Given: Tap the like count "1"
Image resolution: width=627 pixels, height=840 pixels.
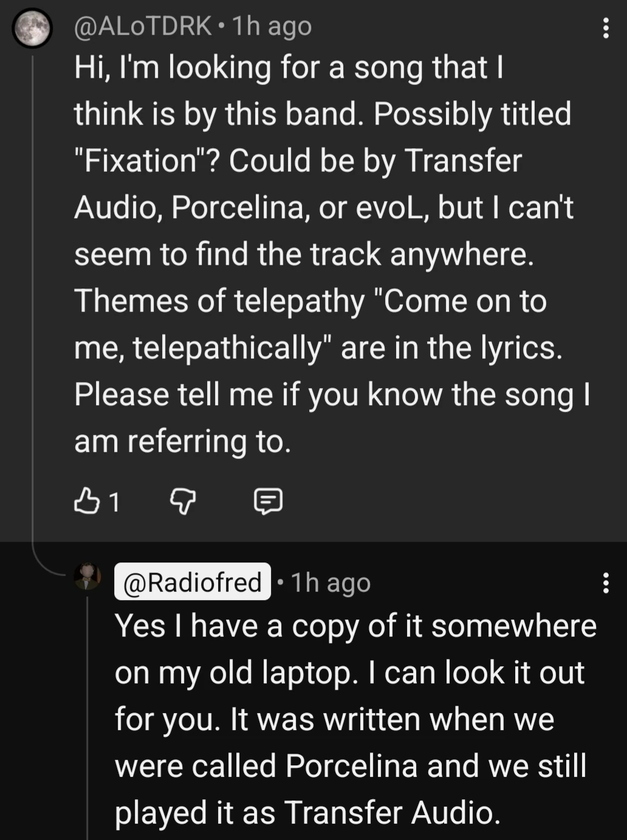Looking at the screenshot, I should coord(114,502).
